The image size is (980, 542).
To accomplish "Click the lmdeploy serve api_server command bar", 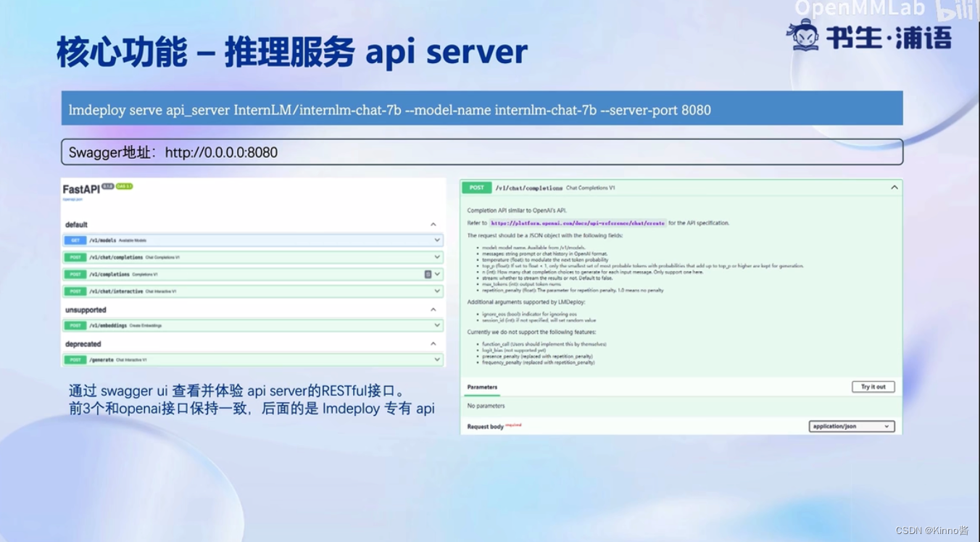I will coord(482,109).
